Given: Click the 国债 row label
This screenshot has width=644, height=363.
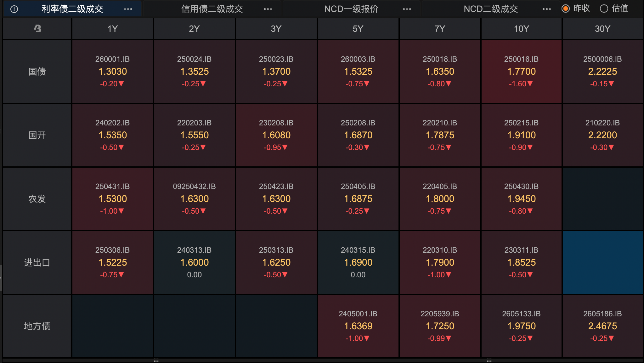Looking at the screenshot, I should 37,72.
